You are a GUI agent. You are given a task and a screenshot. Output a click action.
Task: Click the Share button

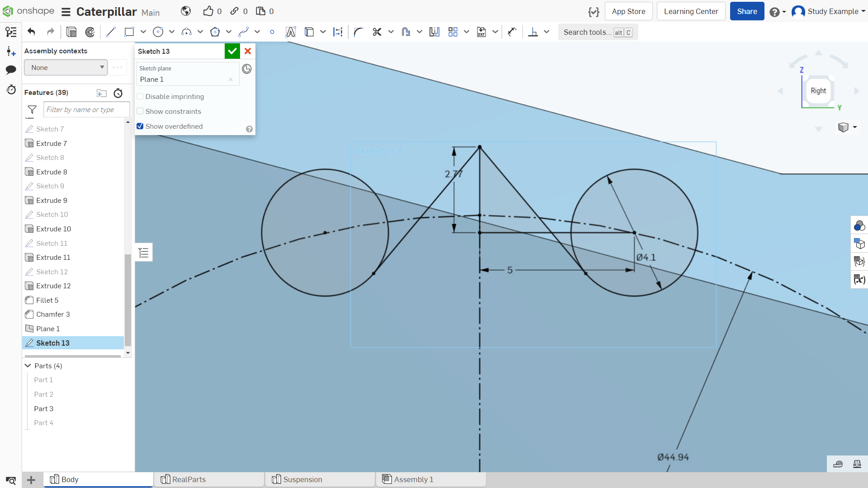tap(747, 11)
